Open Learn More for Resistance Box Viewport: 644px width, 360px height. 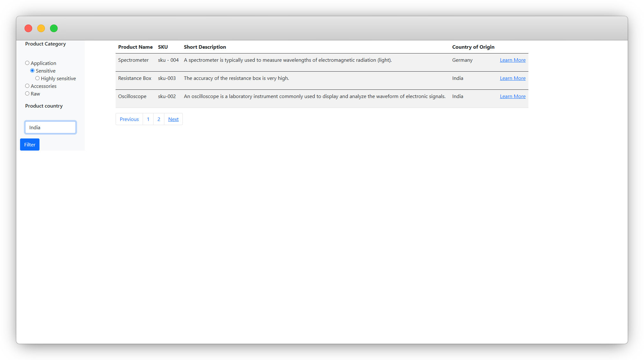pos(512,78)
